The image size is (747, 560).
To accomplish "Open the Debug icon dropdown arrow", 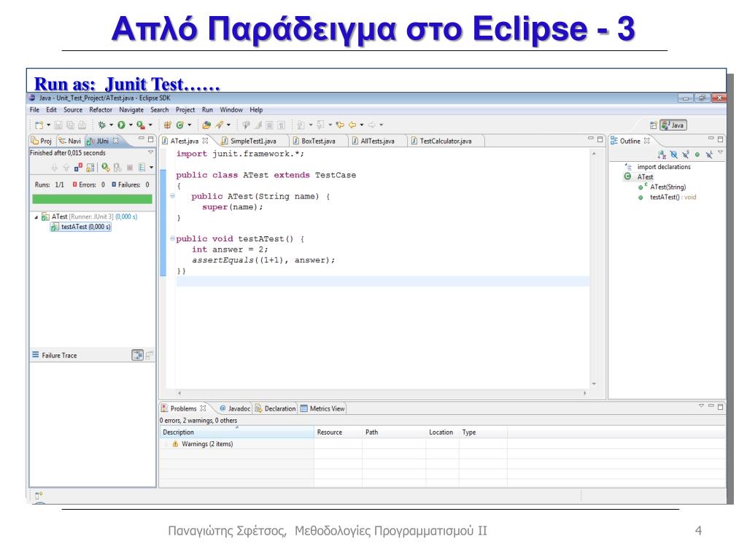I will [111, 125].
